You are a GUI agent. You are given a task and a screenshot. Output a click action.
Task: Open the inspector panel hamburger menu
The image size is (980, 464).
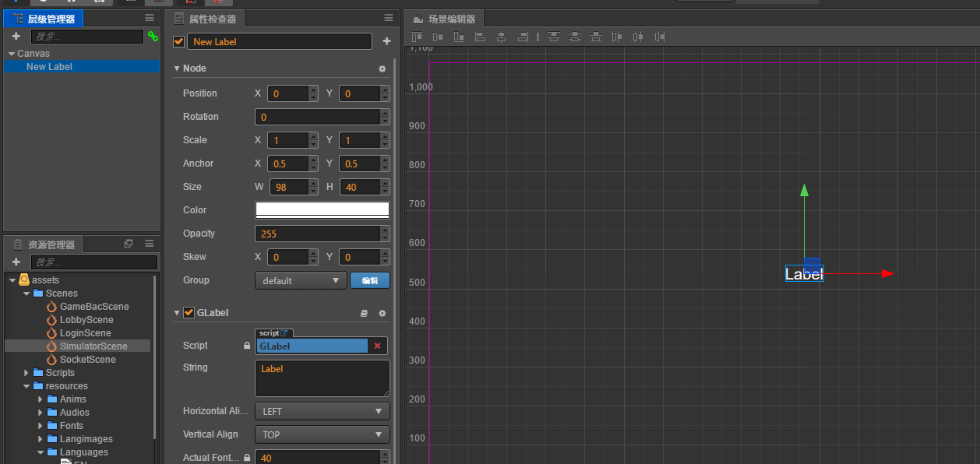tap(389, 18)
